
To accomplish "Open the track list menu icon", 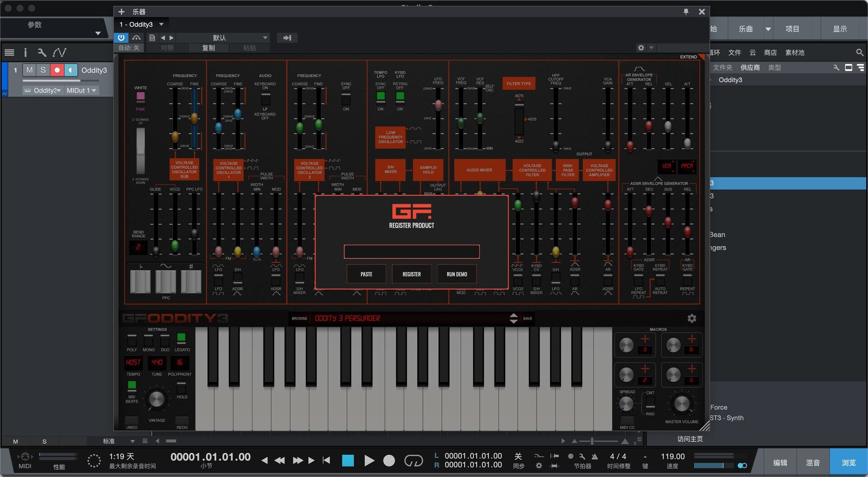I will 9,52.
